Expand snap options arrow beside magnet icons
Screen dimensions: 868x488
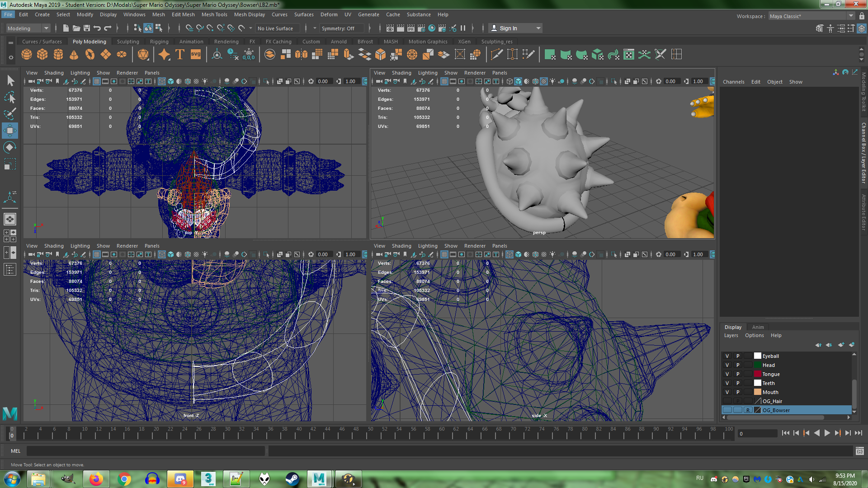click(x=251, y=28)
